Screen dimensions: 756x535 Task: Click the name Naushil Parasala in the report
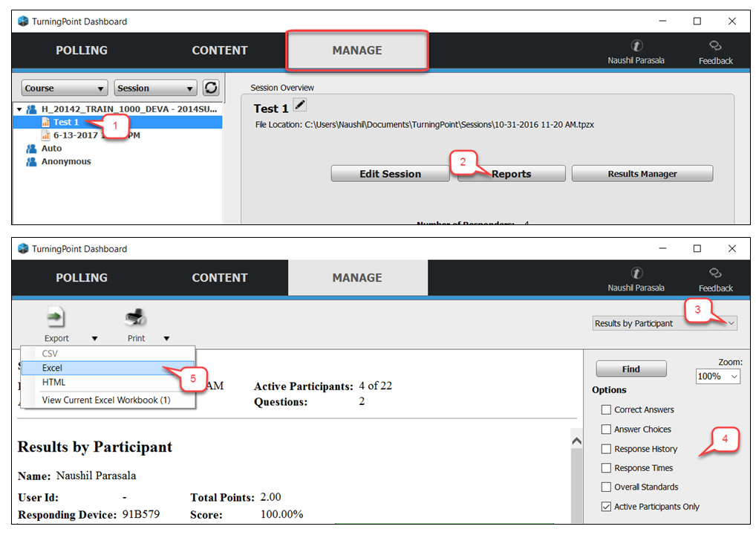[96, 476]
